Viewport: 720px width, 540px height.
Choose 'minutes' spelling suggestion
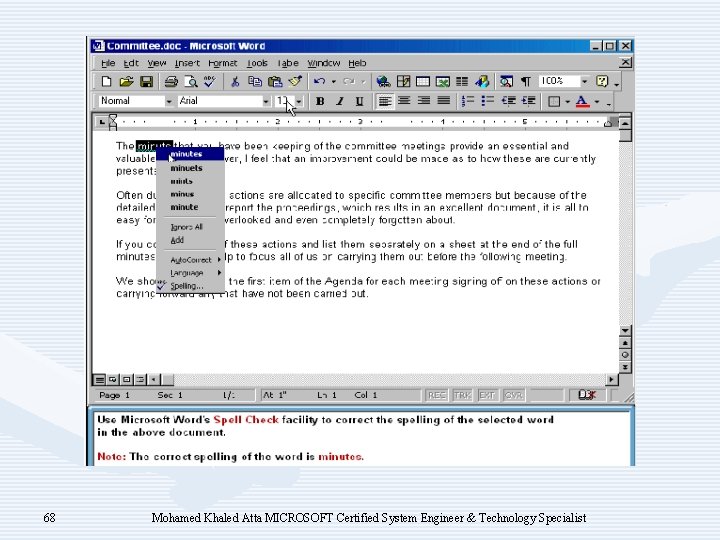191,154
